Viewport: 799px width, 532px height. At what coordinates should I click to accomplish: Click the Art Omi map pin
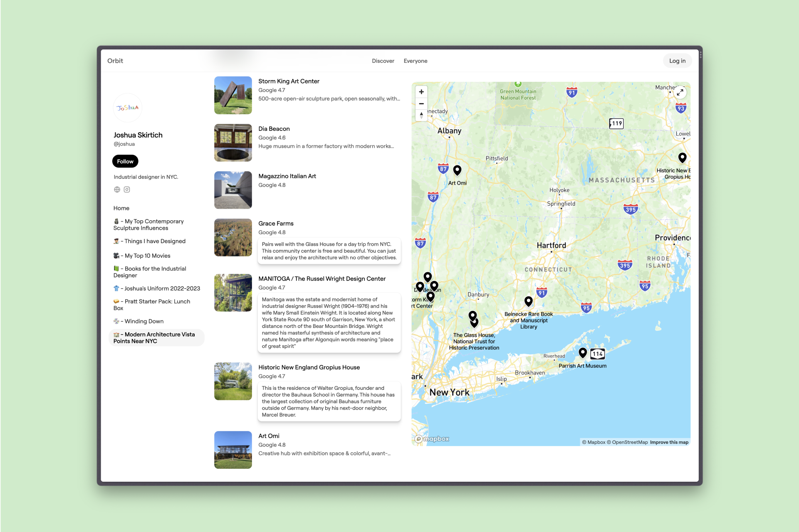point(457,170)
